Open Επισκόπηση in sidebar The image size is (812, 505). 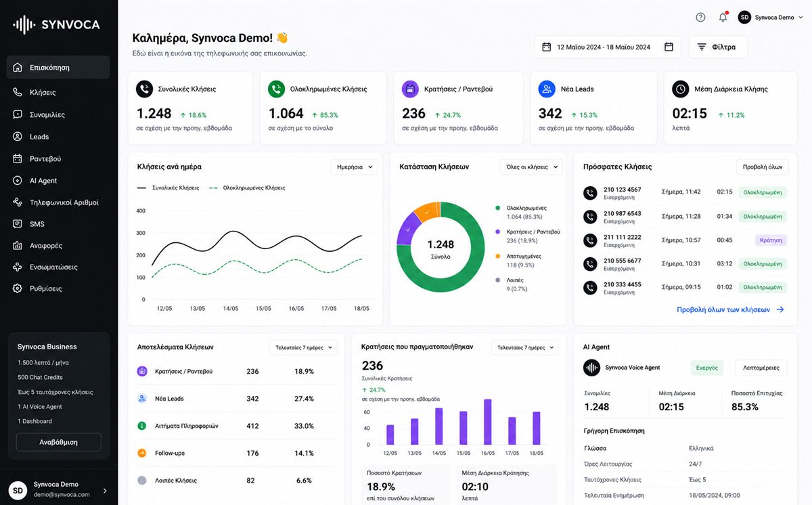(x=58, y=68)
